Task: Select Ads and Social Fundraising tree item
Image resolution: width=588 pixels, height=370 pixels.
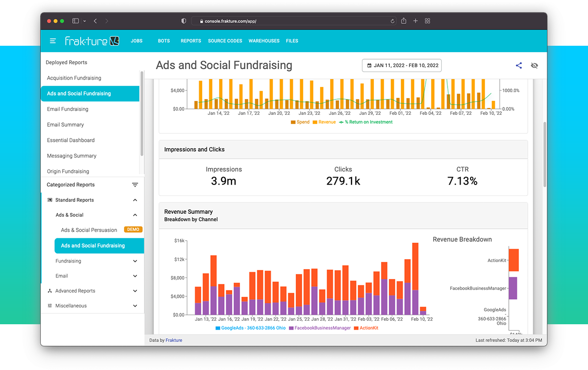Action: pos(100,246)
